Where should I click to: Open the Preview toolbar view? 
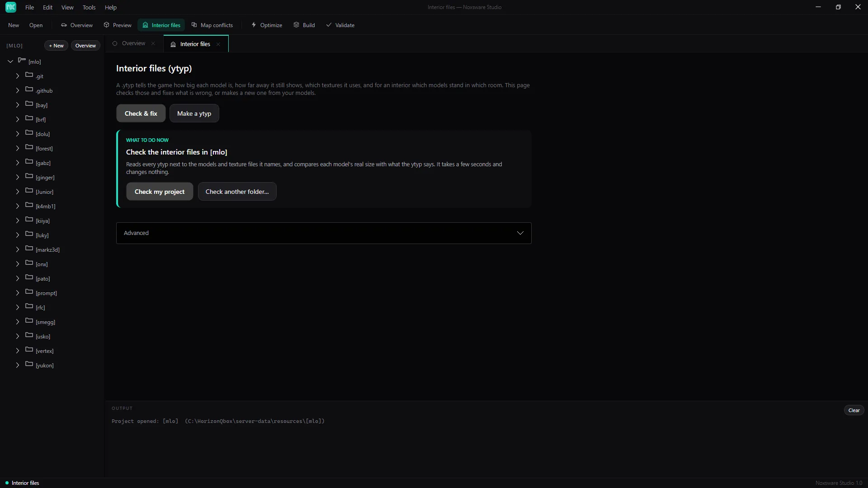118,25
